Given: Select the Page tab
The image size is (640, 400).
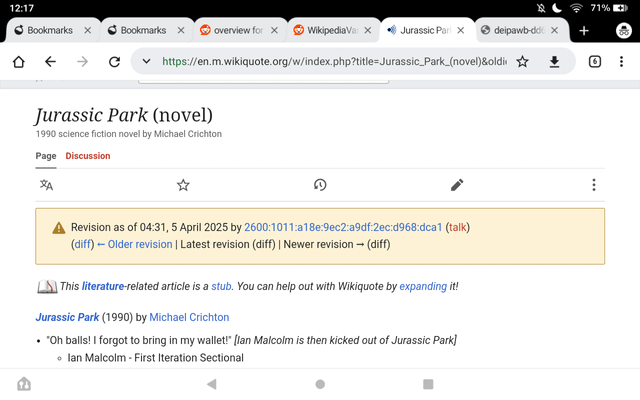Looking at the screenshot, I should (x=46, y=156).
